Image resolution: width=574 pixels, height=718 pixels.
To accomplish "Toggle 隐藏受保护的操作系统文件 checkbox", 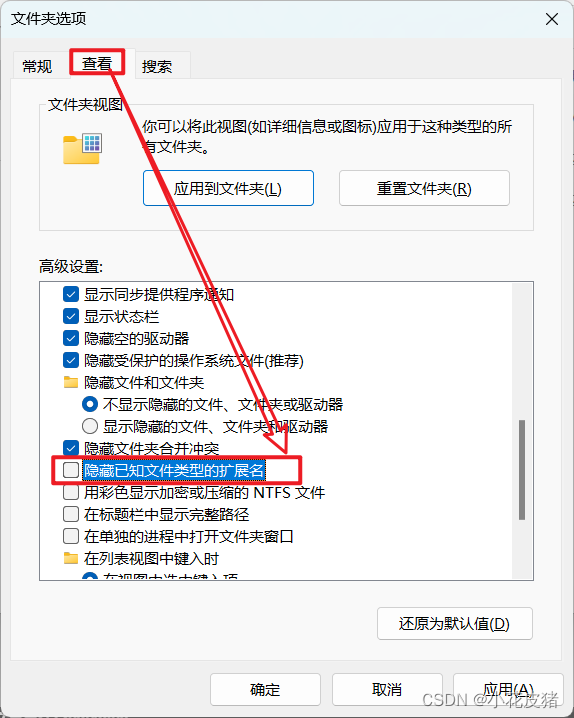I will point(71,360).
